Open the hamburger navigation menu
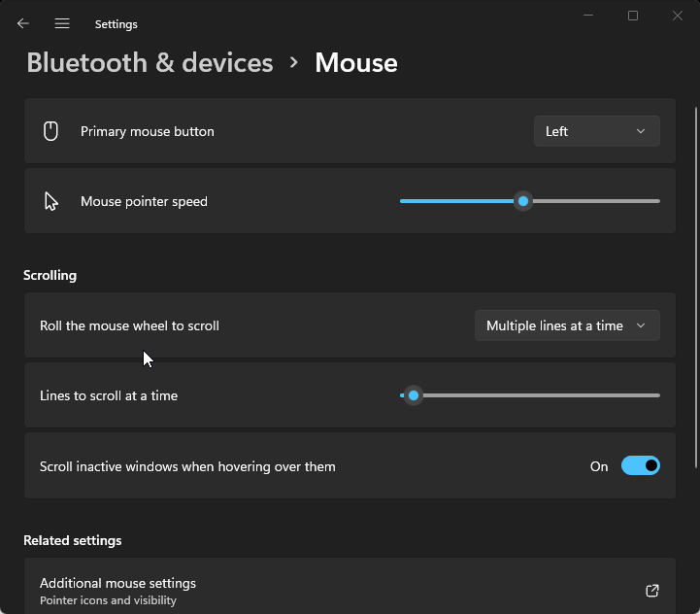The width and height of the screenshot is (700, 614). (62, 23)
